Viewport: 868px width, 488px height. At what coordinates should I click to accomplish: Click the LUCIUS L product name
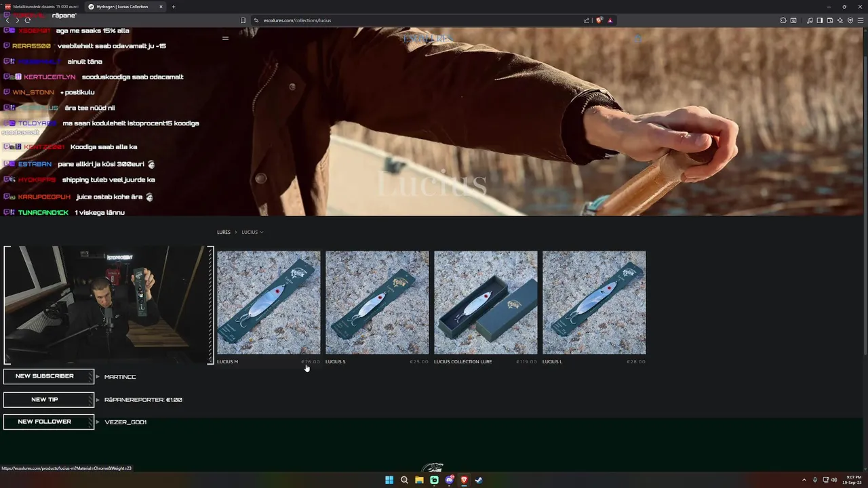coord(552,362)
